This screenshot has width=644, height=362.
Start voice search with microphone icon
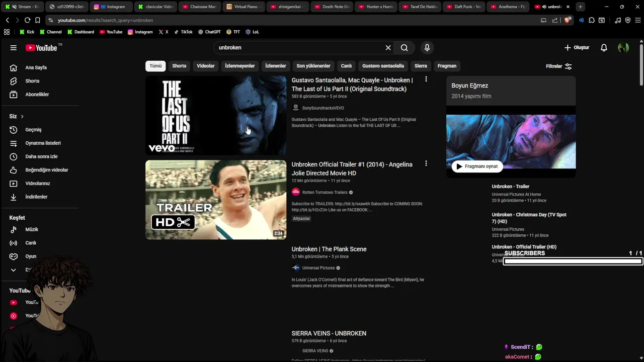tap(427, 48)
